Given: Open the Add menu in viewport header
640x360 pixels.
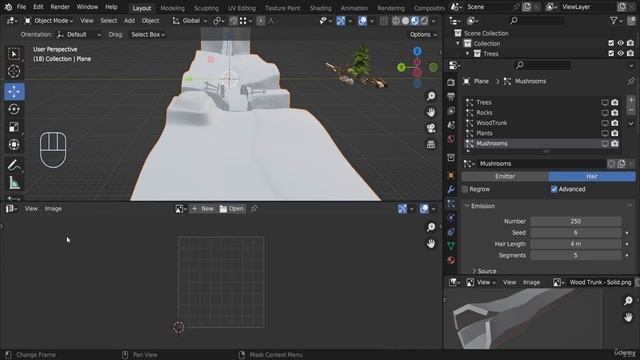Looking at the screenshot, I should 129,20.
